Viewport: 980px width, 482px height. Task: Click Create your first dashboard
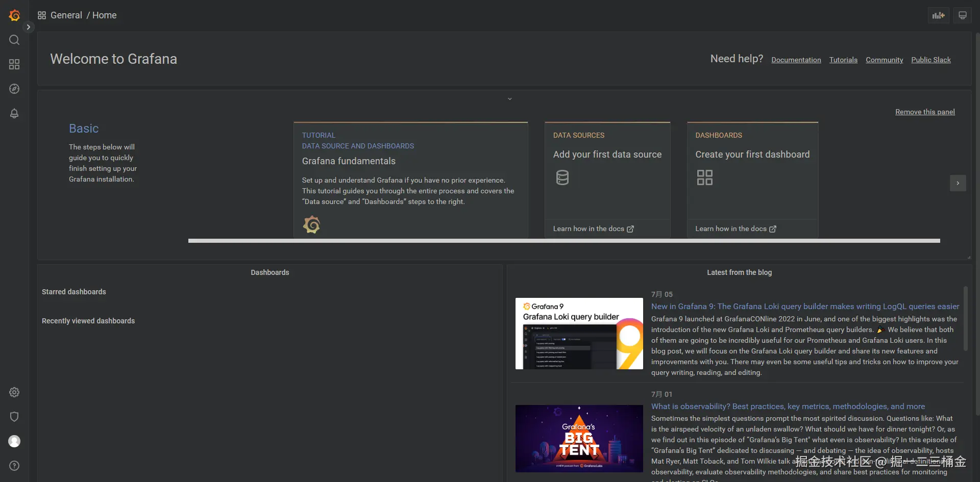[x=752, y=155]
